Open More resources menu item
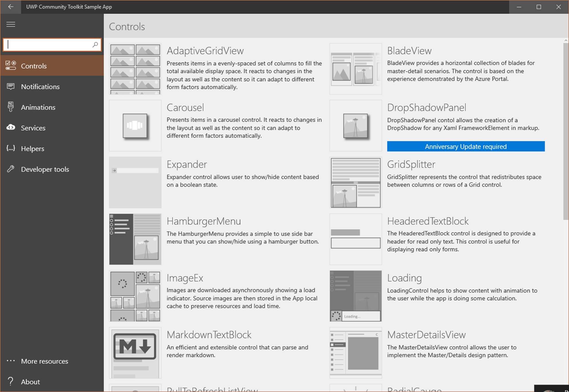This screenshot has width=569, height=392. click(44, 361)
